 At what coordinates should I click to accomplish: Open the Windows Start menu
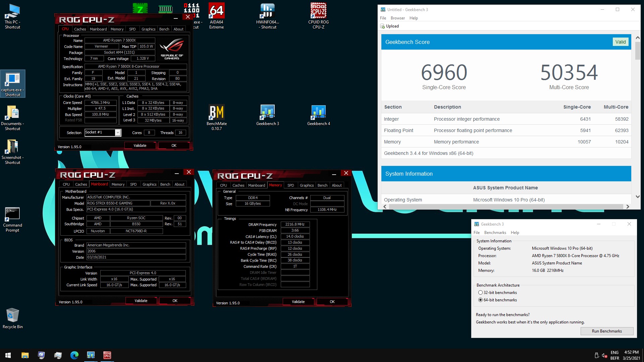tap(8, 355)
